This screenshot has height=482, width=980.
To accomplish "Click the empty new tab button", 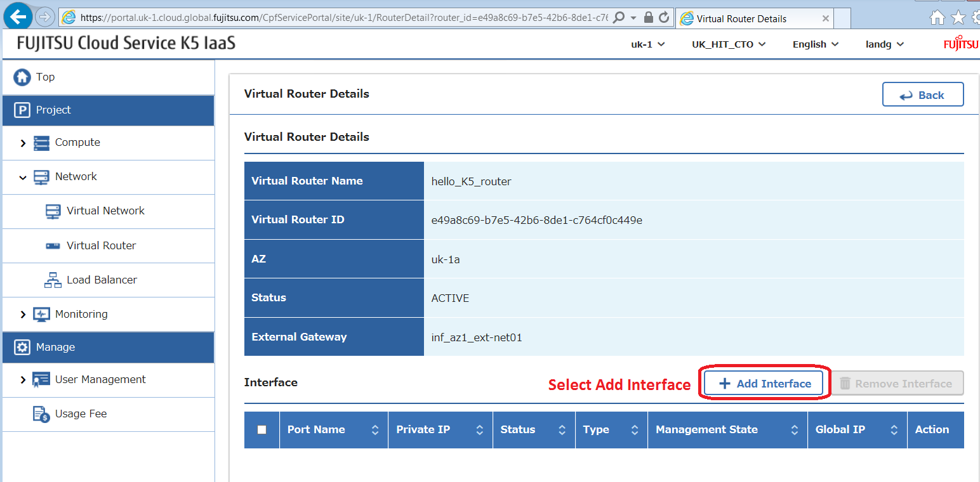I will click(x=842, y=18).
